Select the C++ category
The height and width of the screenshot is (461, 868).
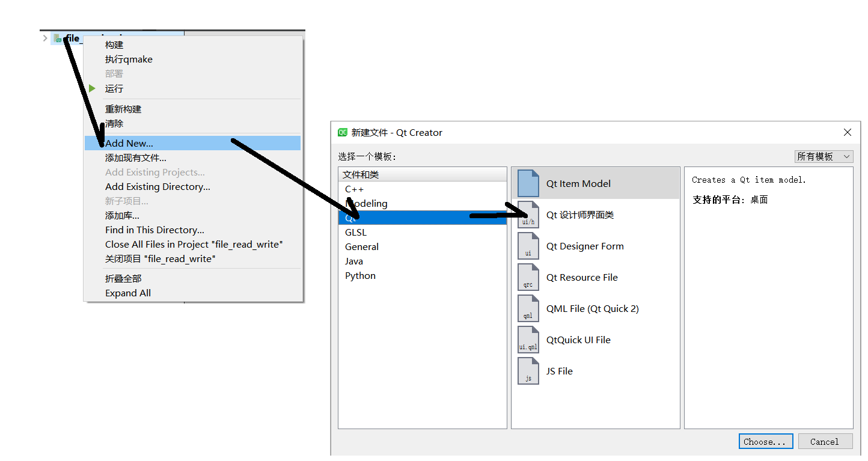423,189
